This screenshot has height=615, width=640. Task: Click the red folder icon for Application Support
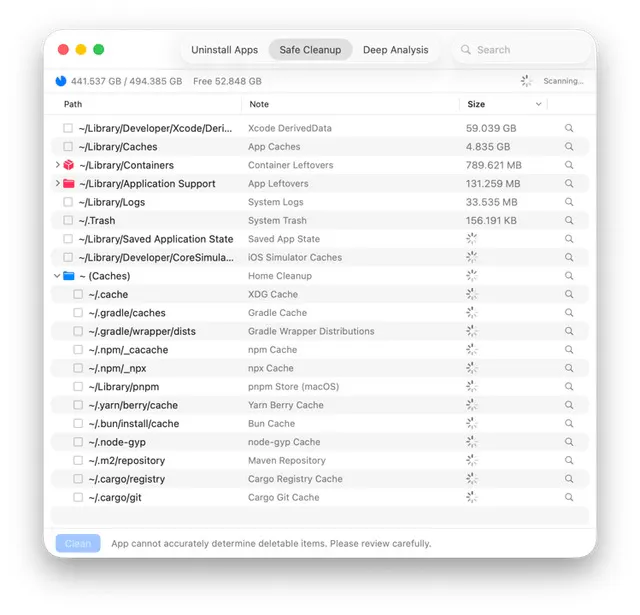pos(69,184)
